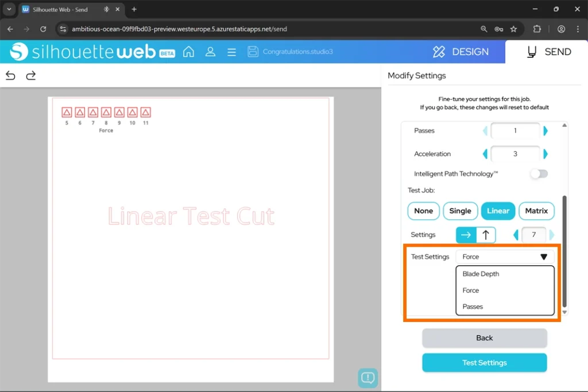This screenshot has height=392, width=588.
Task: Increase the Acceleration value
Action: click(546, 154)
